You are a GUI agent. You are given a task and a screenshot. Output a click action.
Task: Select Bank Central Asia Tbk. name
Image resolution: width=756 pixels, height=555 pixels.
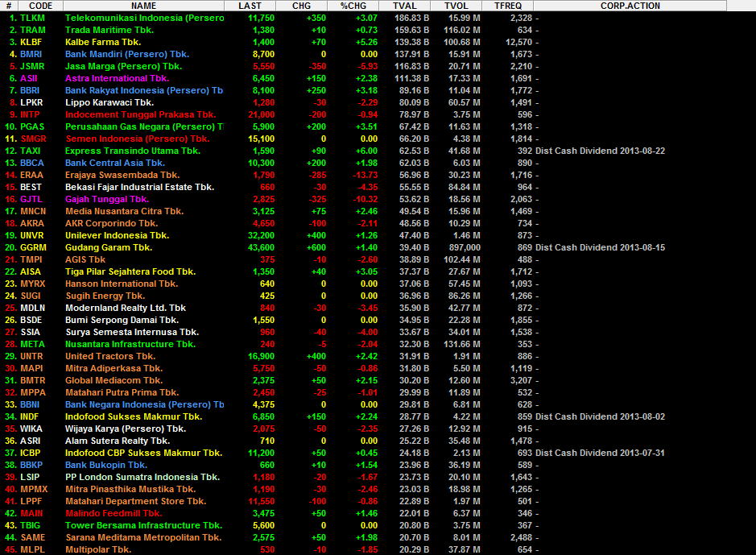[x=115, y=163]
